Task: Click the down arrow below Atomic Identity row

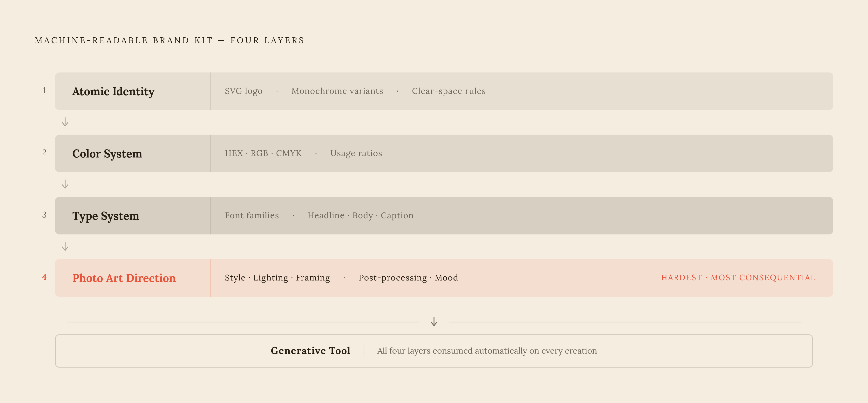Action: pyautogui.click(x=65, y=122)
